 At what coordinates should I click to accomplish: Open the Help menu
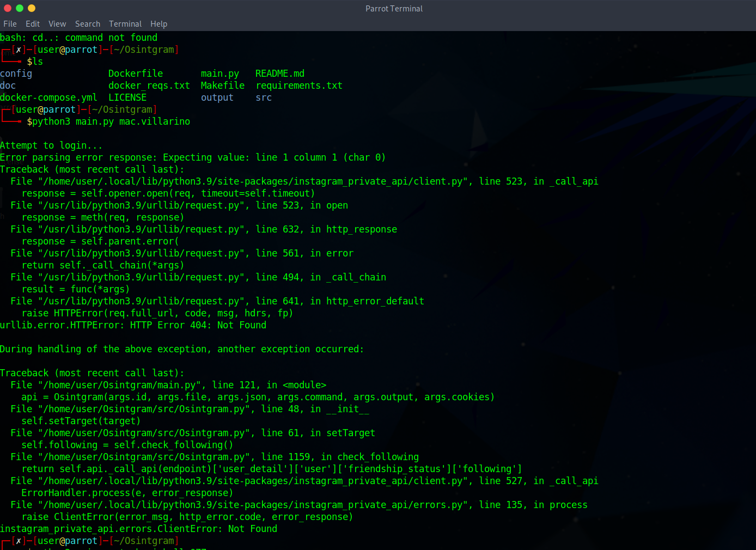(x=158, y=23)
